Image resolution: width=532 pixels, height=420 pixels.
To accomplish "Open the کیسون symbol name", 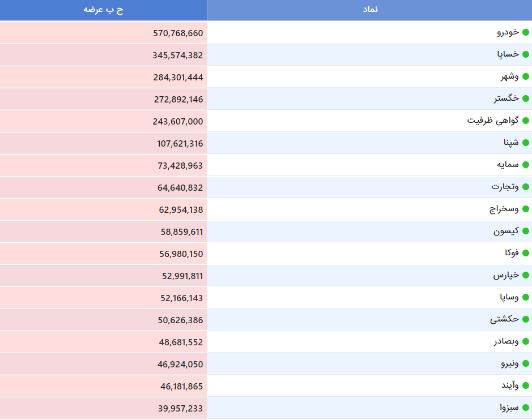I will pos(506,231).
